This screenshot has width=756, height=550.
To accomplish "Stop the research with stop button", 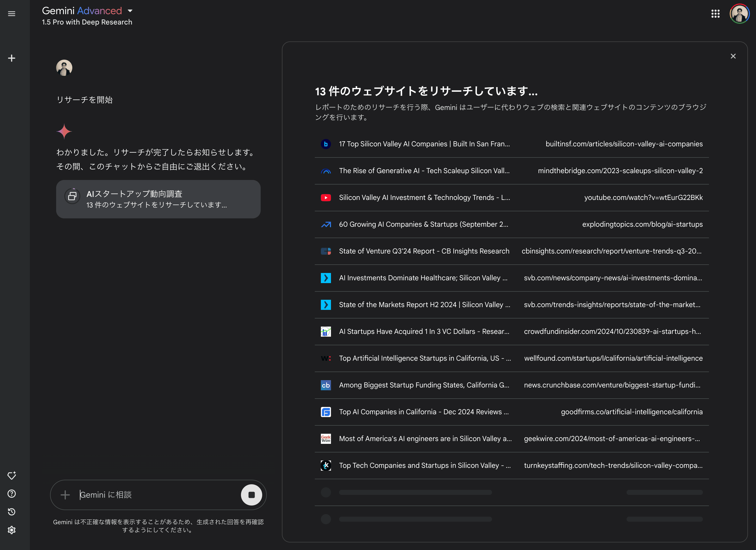I will point(251,495).
